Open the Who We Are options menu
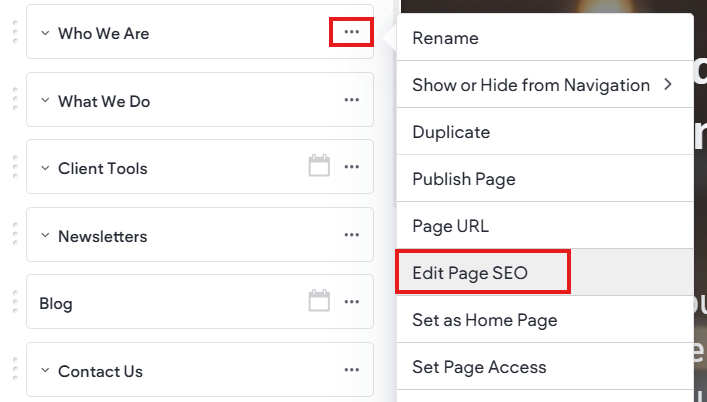The width and height of the screenshot is (707, 402). 351,32
